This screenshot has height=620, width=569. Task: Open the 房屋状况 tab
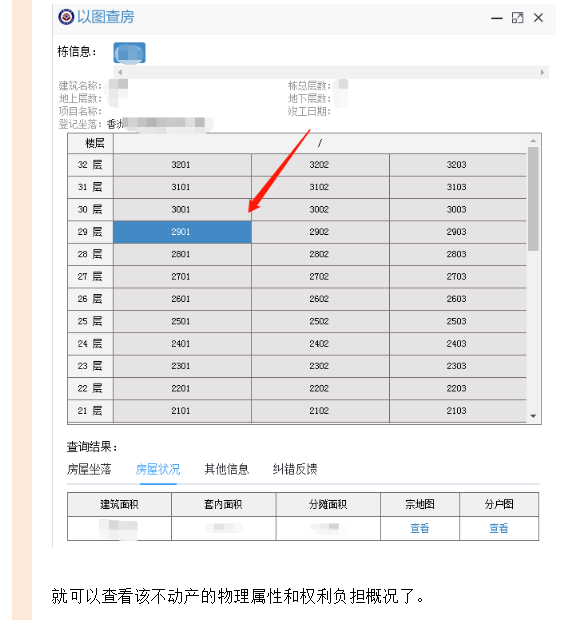(x=158, y=469)
